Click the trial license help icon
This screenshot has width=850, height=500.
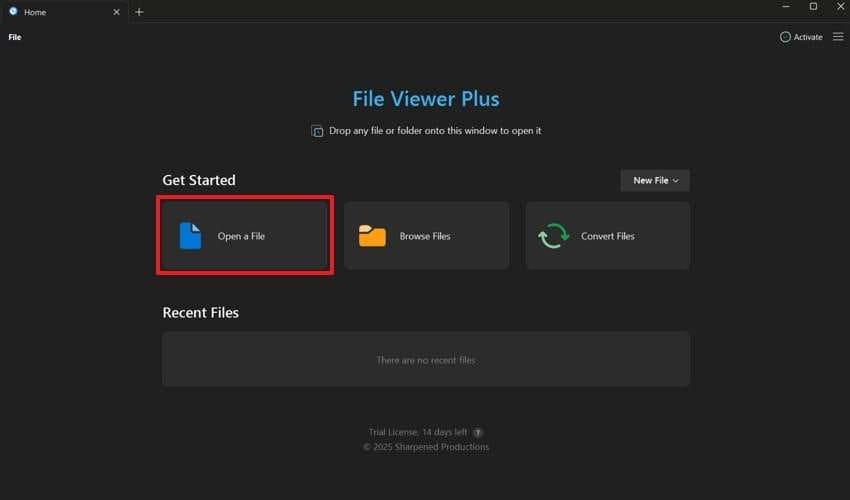click(478, 432)
